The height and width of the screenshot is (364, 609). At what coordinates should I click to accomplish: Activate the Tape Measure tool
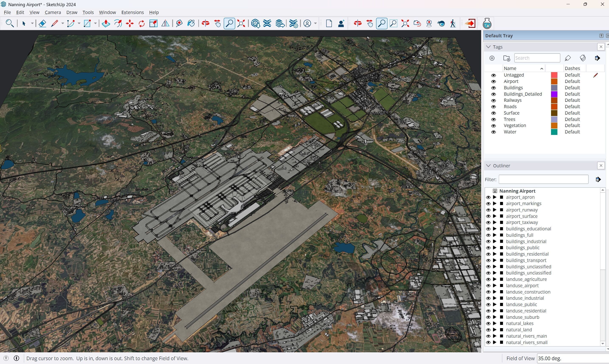tap(179, 23)
